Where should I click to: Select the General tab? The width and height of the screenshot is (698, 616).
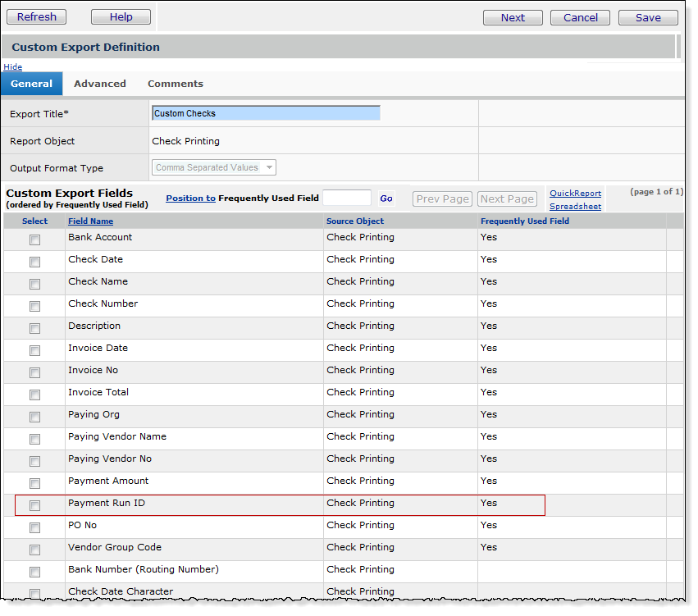pyautogui.click(x=31, y=84)
